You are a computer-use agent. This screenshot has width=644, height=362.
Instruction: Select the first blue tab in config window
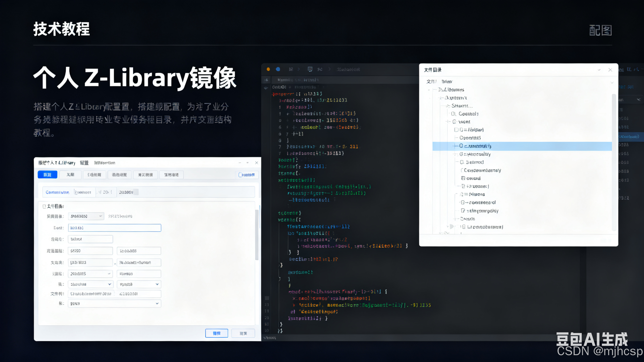point(47,175)
